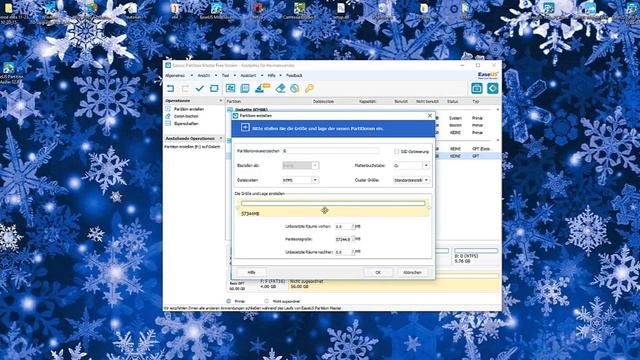The width and height of the screenshot is (640, 360).
Task: Click the blue briefcase icon at toolbar right
Action: [477, 88]
